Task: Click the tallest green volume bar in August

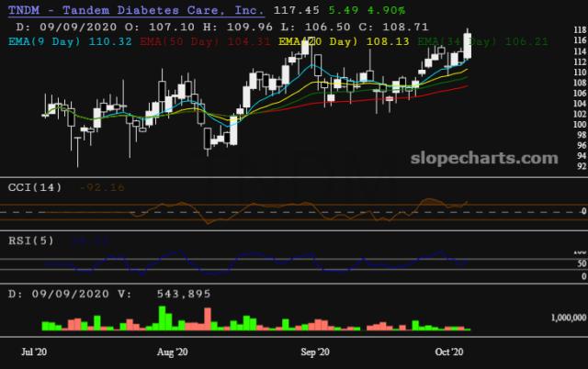Action: click(x=164, y=318)
